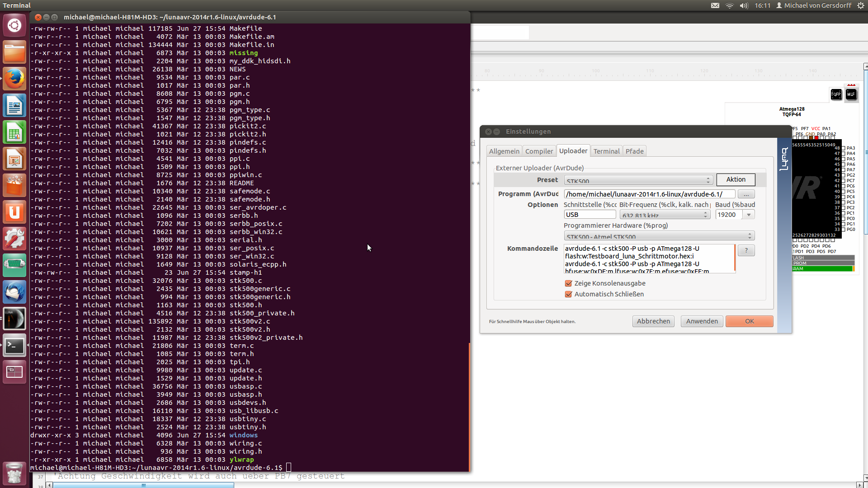Click the green SRAM usage bar
This screenshot has height=488, width=868.
point(823,269)
